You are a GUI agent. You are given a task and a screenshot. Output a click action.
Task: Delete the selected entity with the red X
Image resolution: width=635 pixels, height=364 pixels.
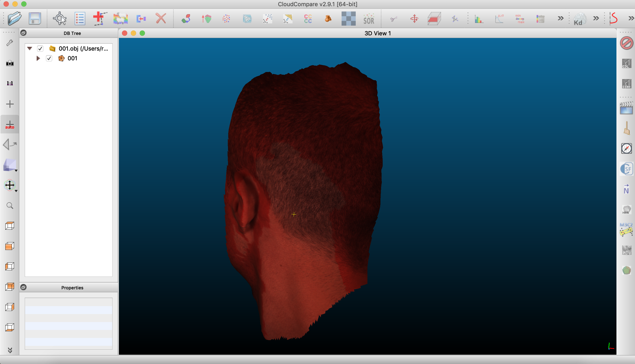[x=160, y=18]
